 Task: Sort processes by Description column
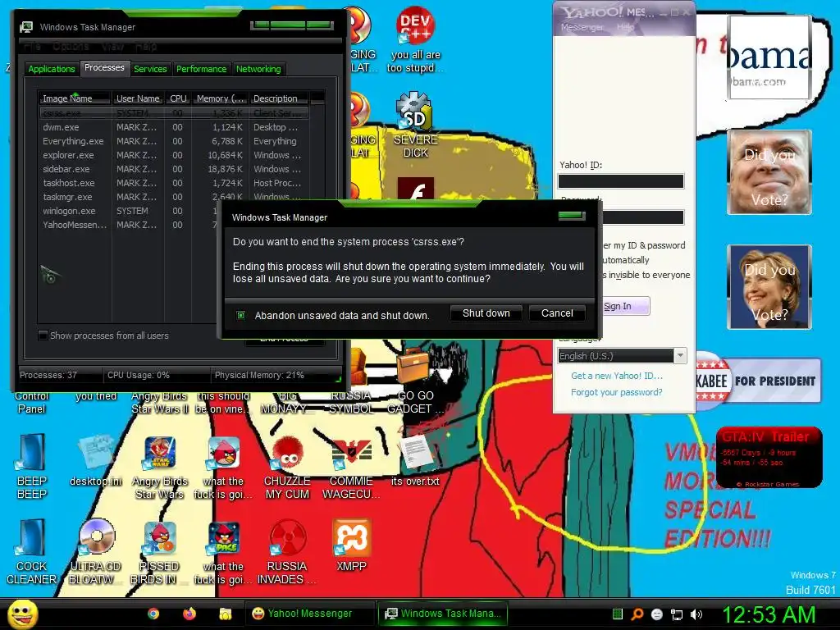[279, 98]
